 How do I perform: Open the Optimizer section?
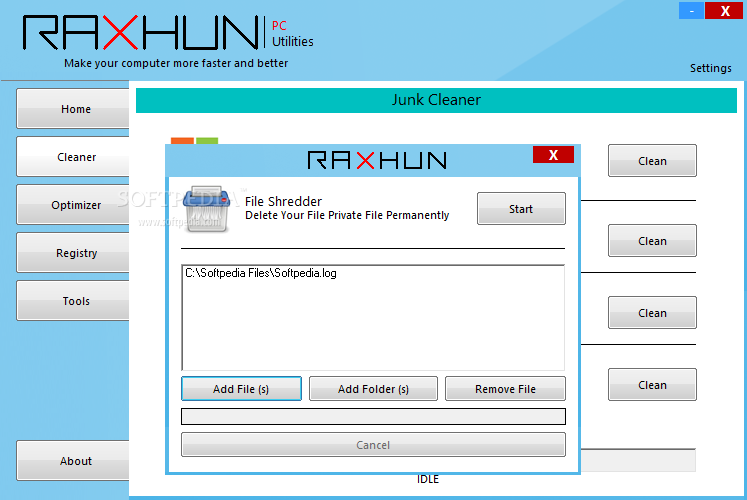[x=73, y=205]
